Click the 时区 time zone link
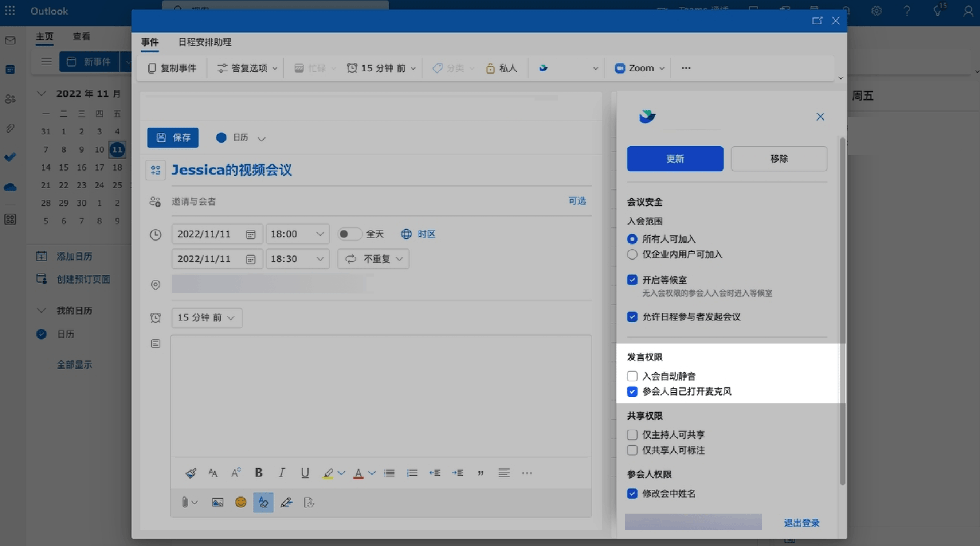Image resolution: width=980 pixels, height=546 pixels. [x=418, y=234]
